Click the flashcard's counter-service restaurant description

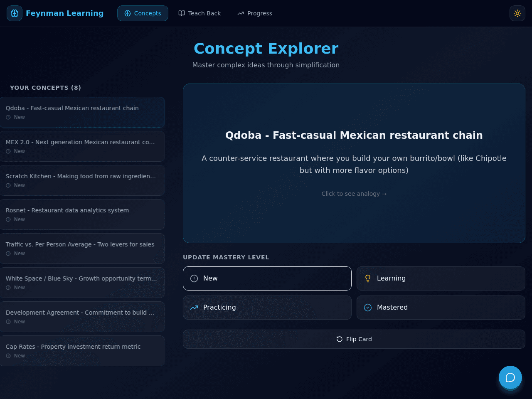click(x=354, y=164)
